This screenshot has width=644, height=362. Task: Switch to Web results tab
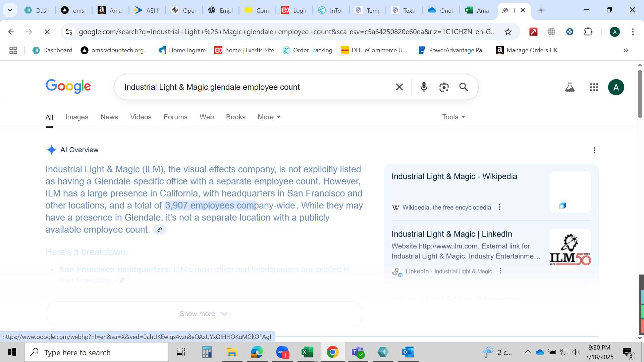[207, 117]
